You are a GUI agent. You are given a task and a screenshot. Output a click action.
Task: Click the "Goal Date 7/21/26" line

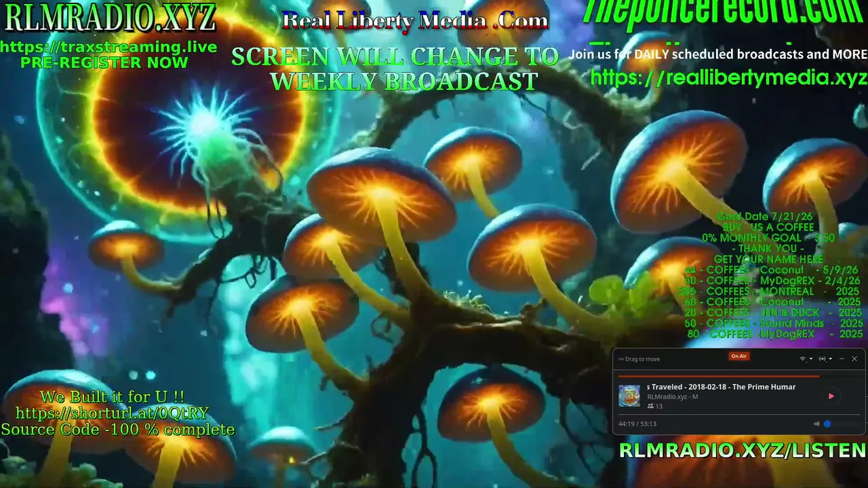[764, 217]
